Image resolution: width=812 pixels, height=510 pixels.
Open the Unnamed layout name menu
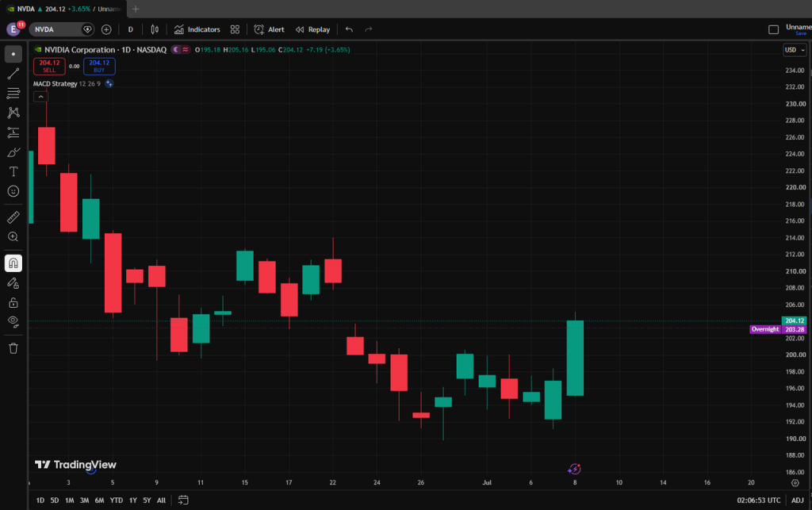point(798,29)
